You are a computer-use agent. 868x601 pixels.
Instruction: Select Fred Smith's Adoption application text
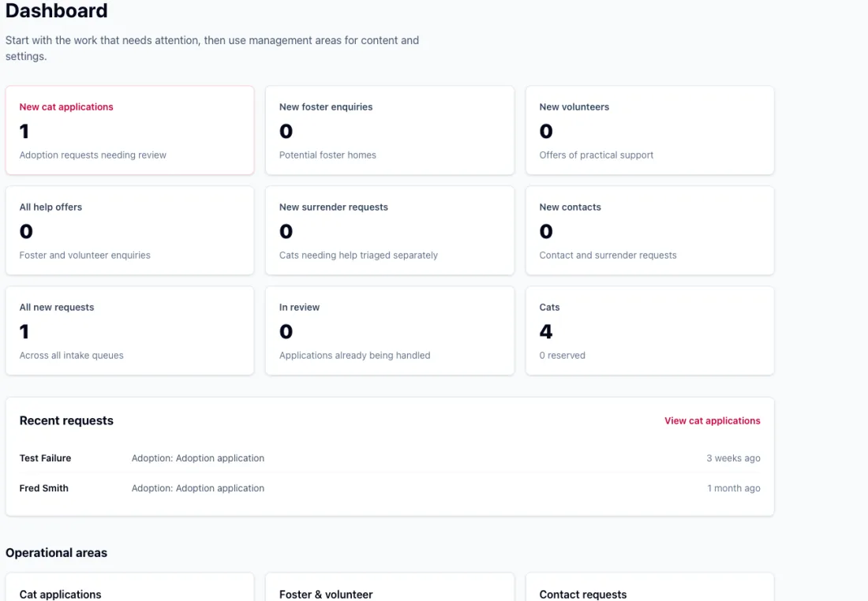[197, 488]
